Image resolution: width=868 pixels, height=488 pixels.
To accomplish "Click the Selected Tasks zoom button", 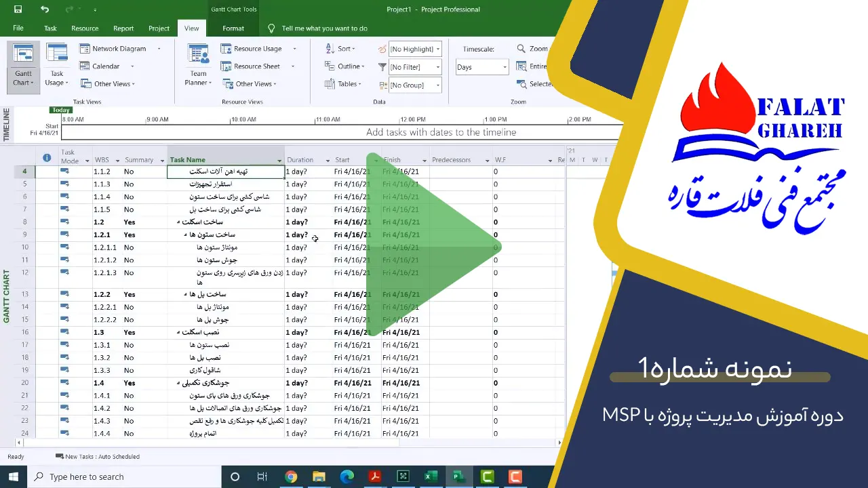I will (533, 84).
